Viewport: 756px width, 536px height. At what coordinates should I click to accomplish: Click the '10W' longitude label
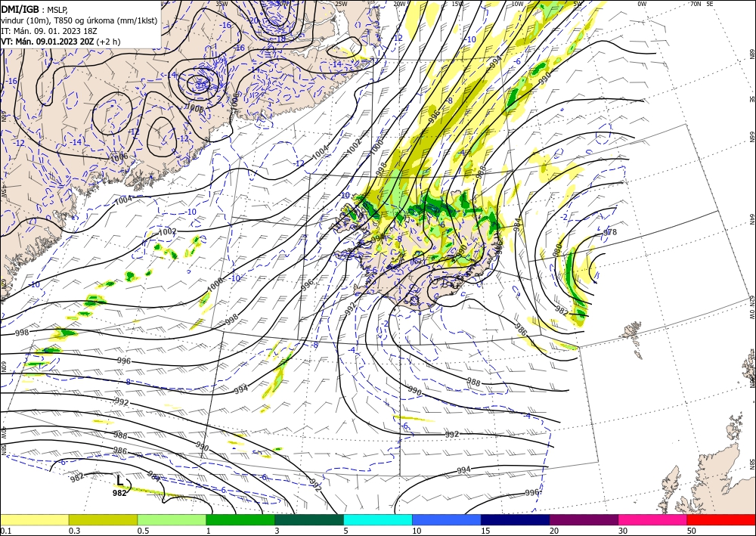coord(517,4)
